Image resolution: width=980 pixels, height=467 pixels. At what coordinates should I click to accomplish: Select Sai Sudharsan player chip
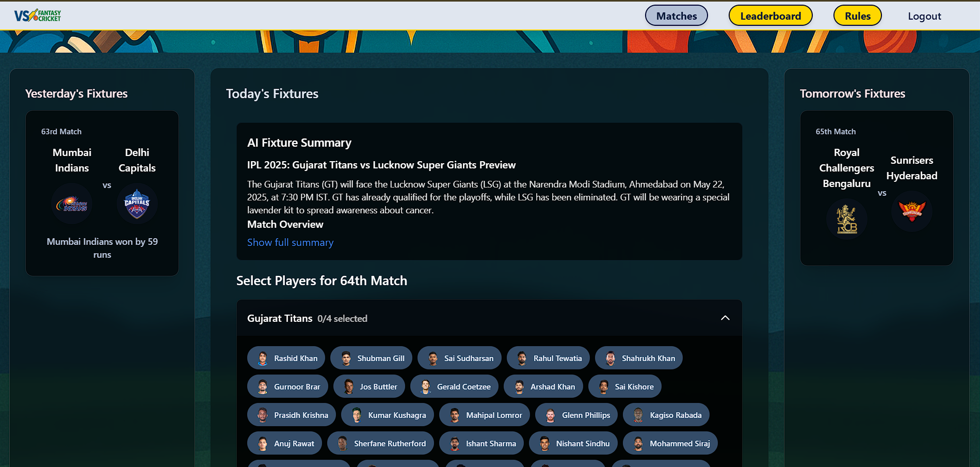[x=459, y=358]
